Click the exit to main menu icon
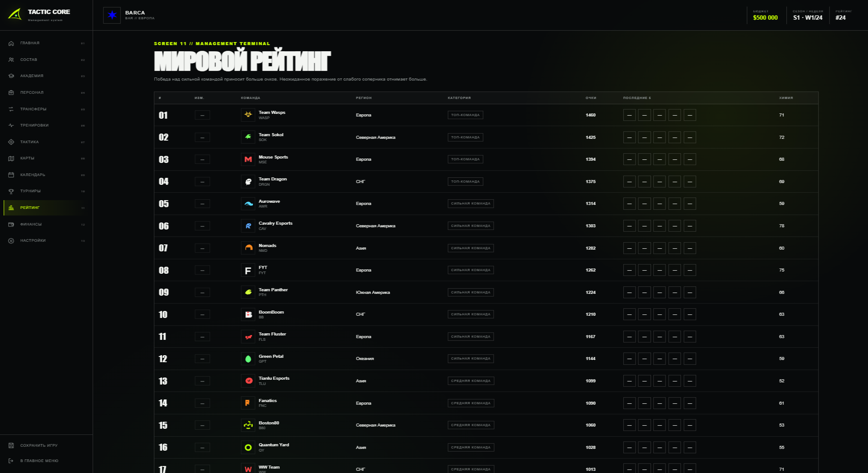 (x=11, y=461)
